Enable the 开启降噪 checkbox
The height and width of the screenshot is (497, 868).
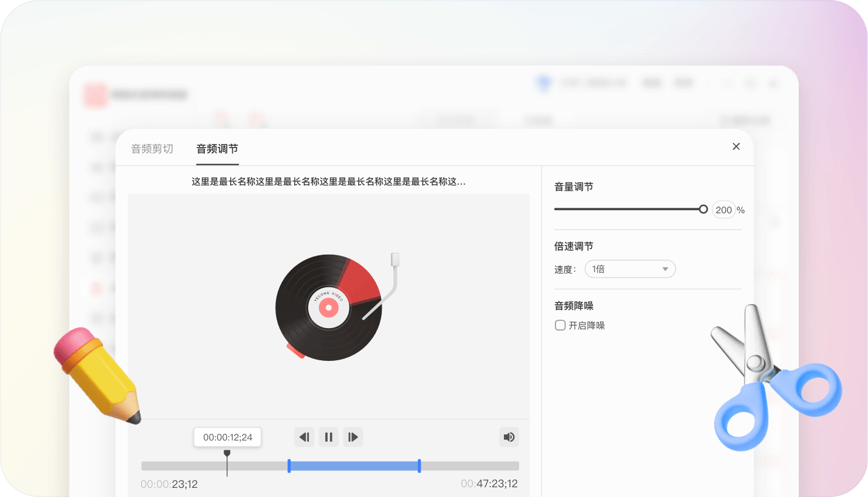click(x=560, y=325)
